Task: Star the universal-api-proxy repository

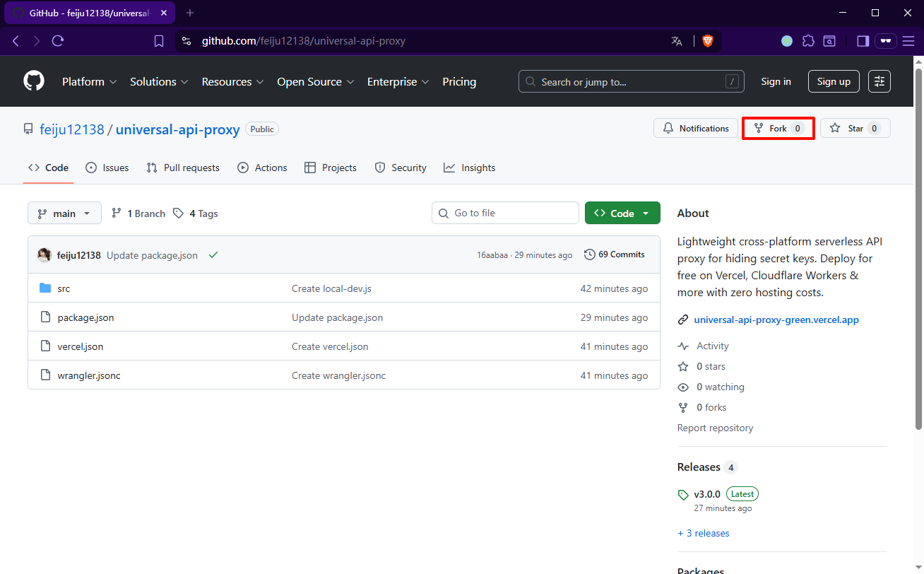Action: tap(855, 129)
